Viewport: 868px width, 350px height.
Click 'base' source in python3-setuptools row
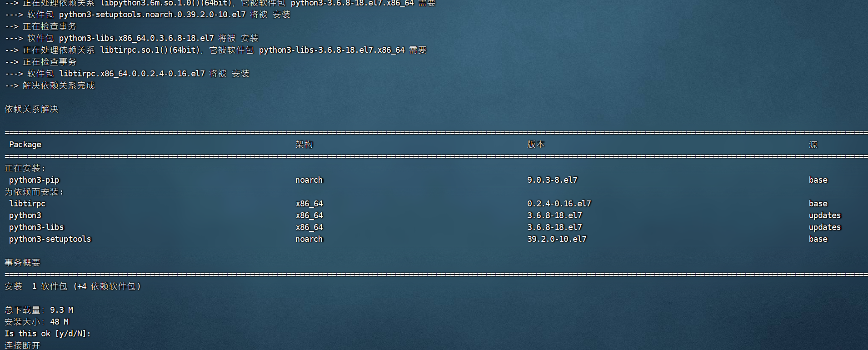(818, 239)
